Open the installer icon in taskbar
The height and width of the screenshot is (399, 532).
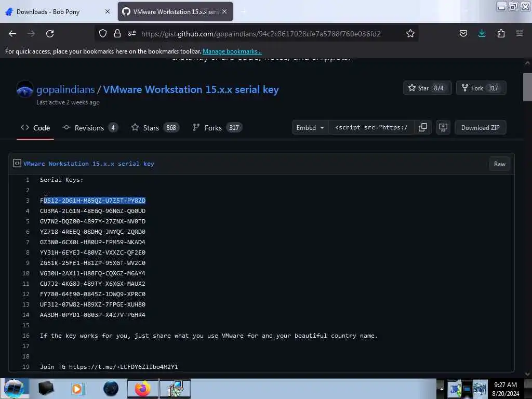[175, 389]
